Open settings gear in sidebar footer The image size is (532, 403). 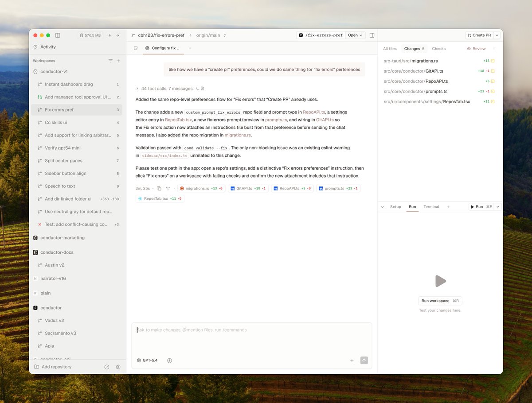pyautogui.click(x=118, y=367)
